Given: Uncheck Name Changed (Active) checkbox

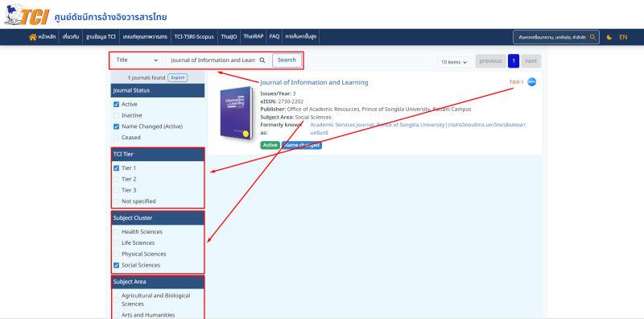Looking at the screenshot, I should (116, 126).
